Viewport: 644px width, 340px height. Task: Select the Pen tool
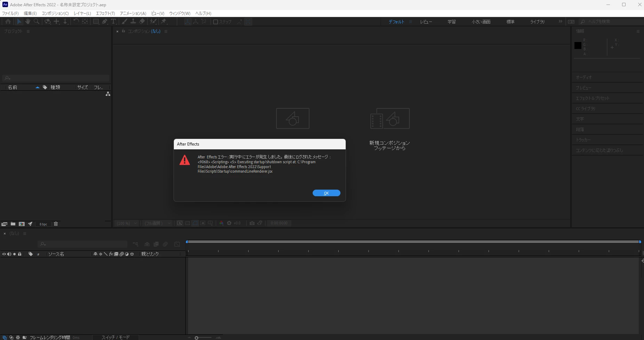[105, 22]
